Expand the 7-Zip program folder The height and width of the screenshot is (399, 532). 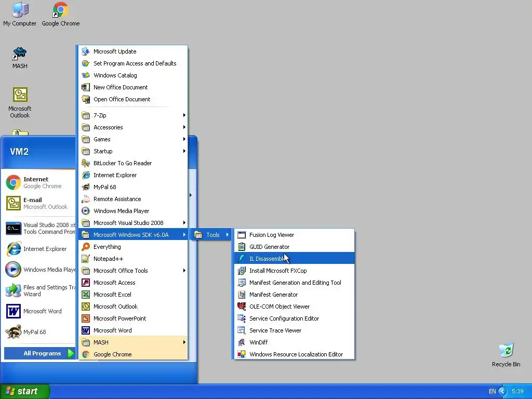(133, 115)
